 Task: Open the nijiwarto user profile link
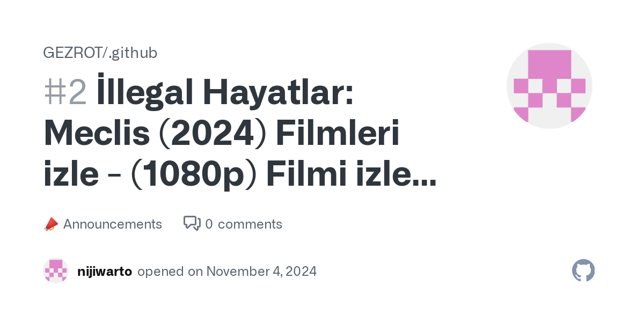105,272
